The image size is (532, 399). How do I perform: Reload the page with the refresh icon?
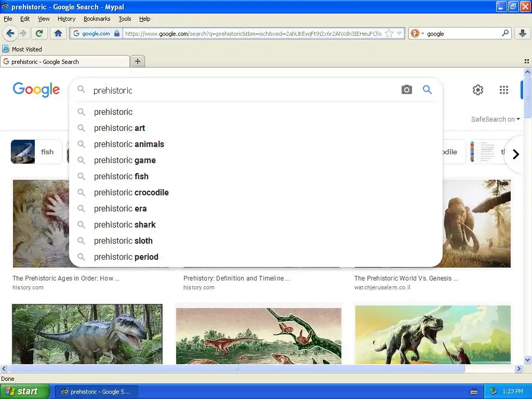point(39,33)
